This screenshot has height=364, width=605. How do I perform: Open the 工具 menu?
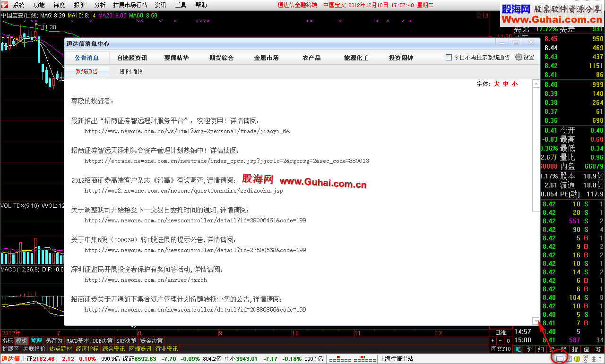(x=181, y=5)
